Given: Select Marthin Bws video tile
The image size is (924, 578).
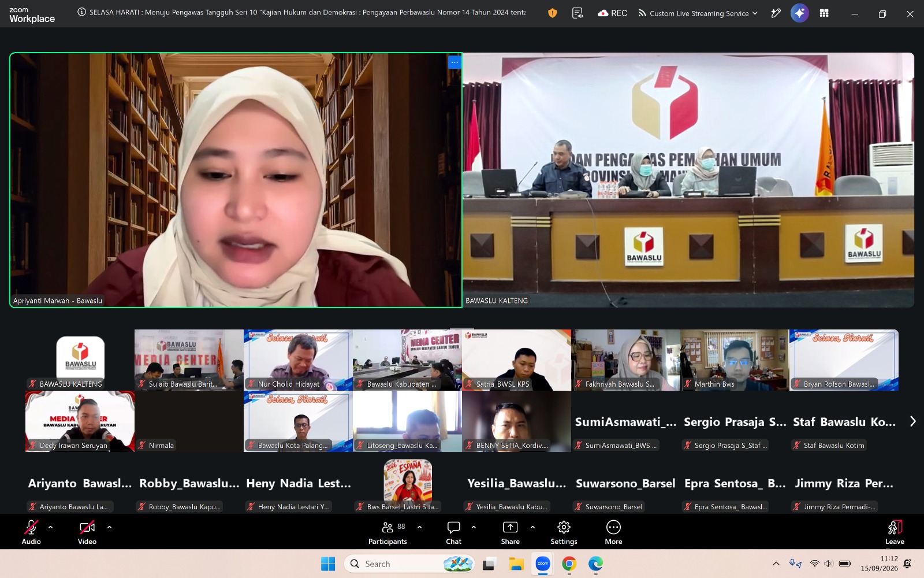Looking at the screenshot, I should point(735,360).
